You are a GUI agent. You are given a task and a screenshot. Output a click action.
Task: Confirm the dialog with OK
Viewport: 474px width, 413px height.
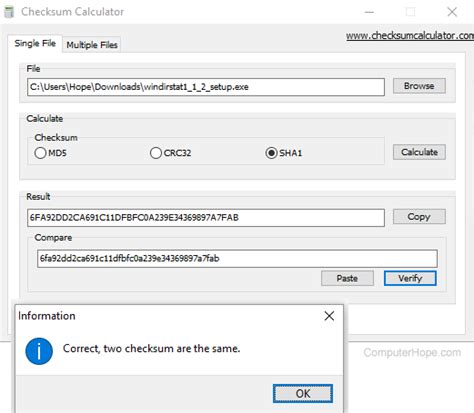point(303,394)
